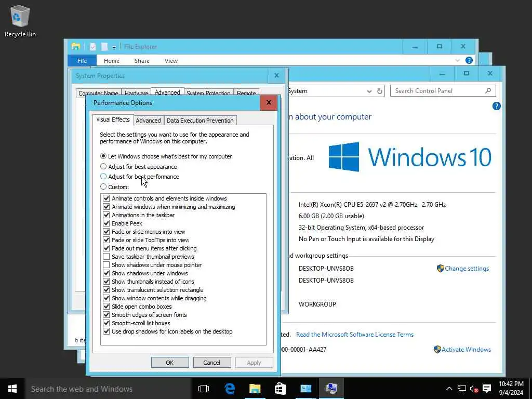This screenshot has height=399, width=532.
Task: Click OK in Performance Options
Action: pyautogui.click(x=170, y=362)
